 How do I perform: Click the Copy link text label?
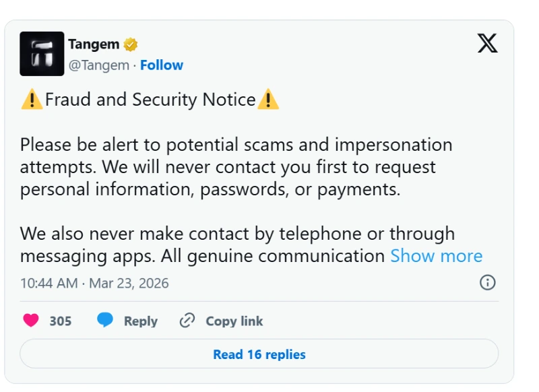[x=234, y=321]
